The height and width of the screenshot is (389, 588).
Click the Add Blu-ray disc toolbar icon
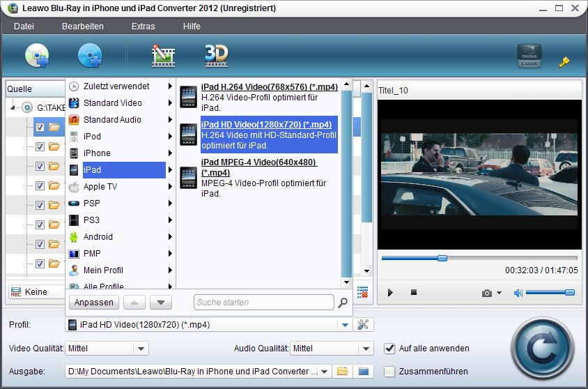37,56
